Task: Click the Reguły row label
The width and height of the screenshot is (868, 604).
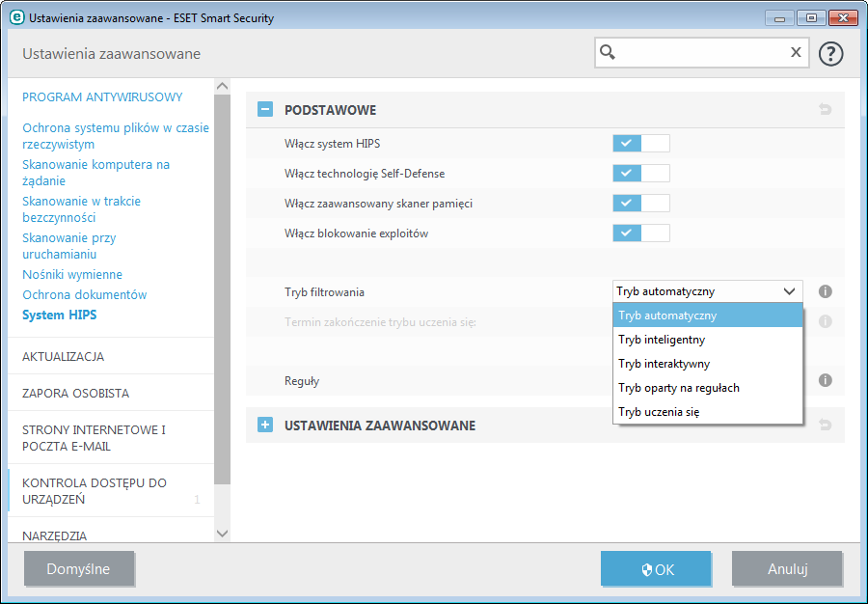Action: pyautogui.click(x=302, y=381)
